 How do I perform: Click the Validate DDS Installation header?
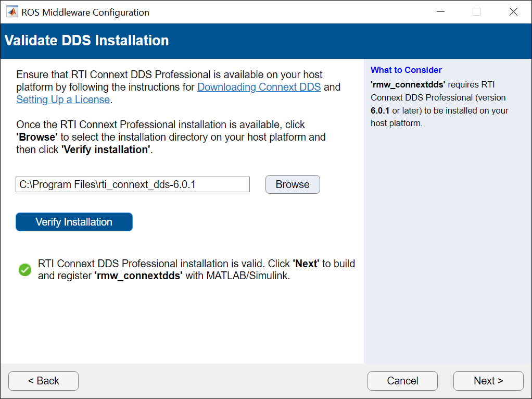tap(87, 41)
